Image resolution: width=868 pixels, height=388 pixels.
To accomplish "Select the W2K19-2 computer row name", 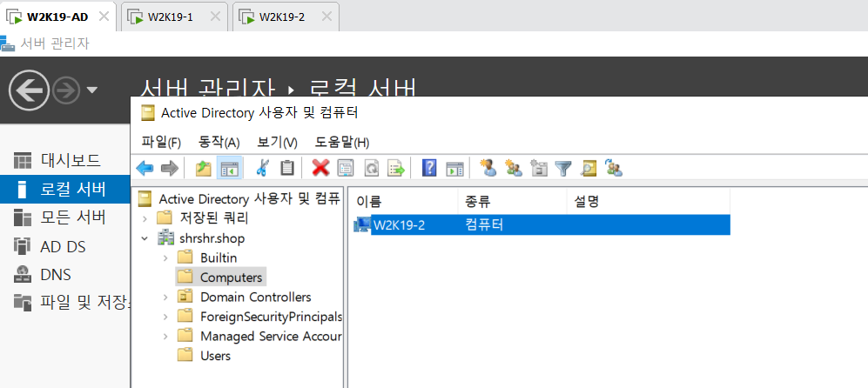I will click(x=399, y=224).
